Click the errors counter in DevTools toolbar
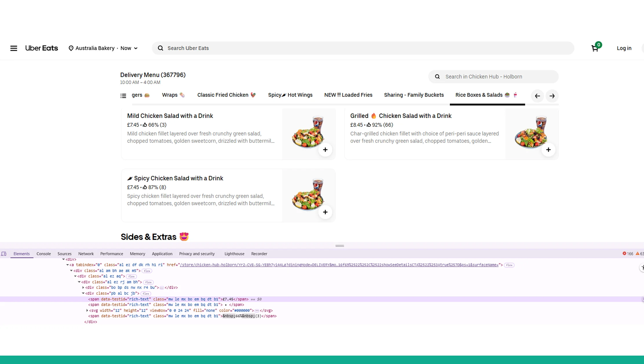Image resolution: width=644 pixels, height=364 pixels. coord(629,254)
